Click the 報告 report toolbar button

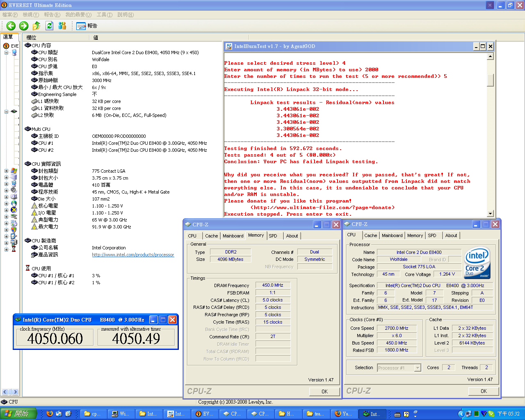pyautogui.click(x=87, y=26)
